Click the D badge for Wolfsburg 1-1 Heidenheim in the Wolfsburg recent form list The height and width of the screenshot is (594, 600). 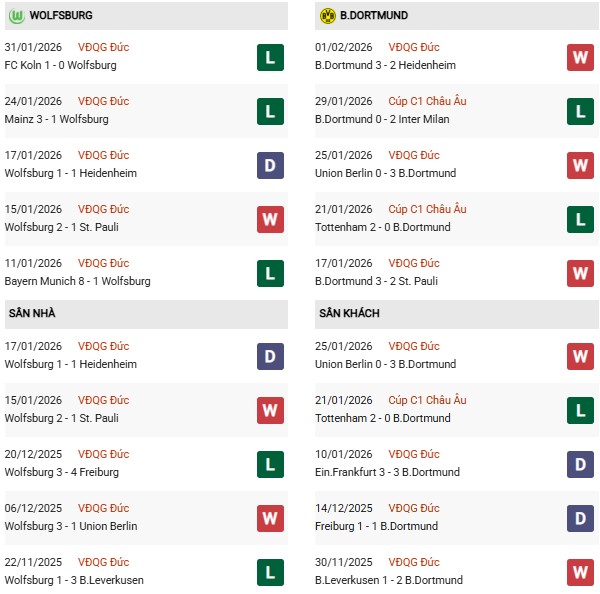point(270,165)
